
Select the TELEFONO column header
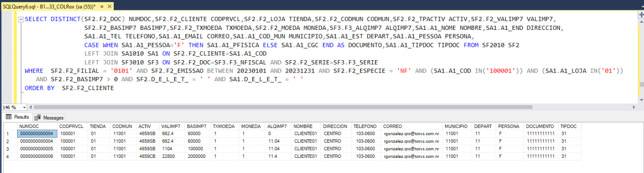(366, 127)
